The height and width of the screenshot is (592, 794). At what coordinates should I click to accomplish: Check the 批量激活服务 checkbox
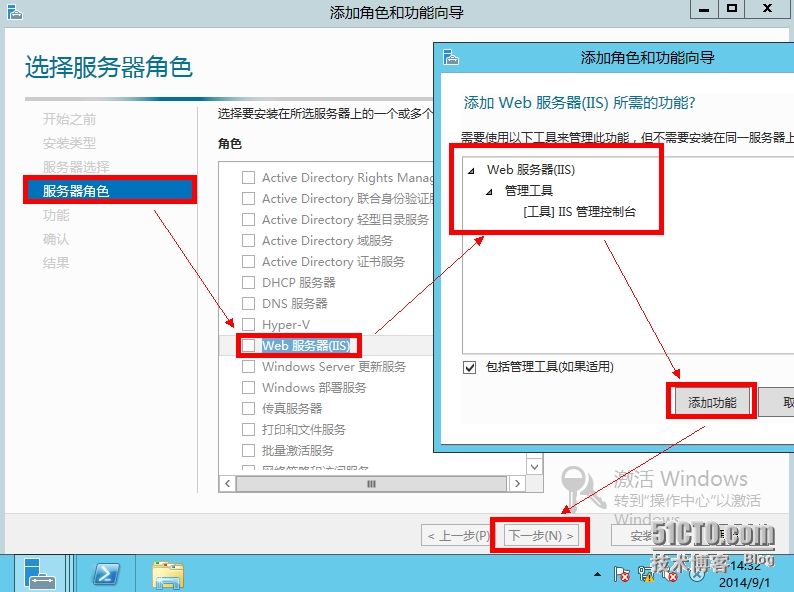[x=248, y=450]
